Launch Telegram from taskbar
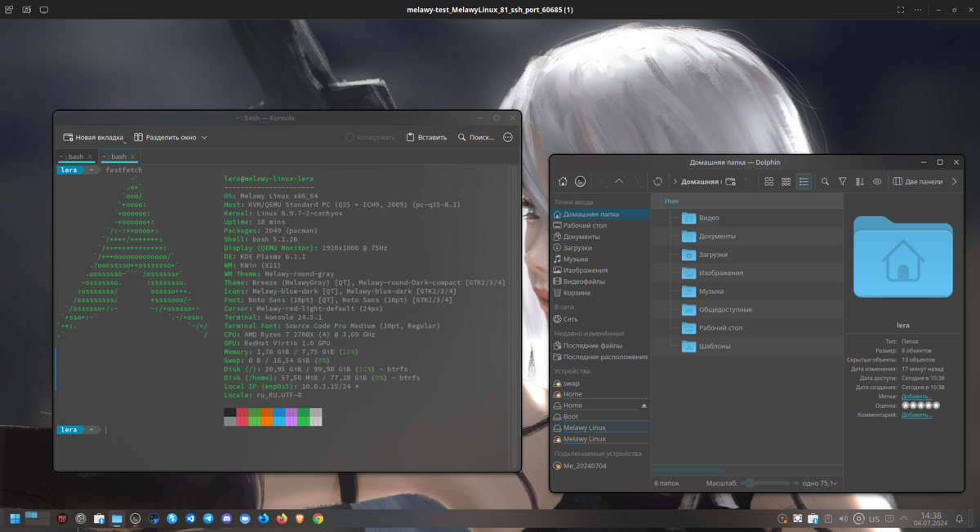Image resolution: width=980 pixels, height=532 pixels. [208, 518]
